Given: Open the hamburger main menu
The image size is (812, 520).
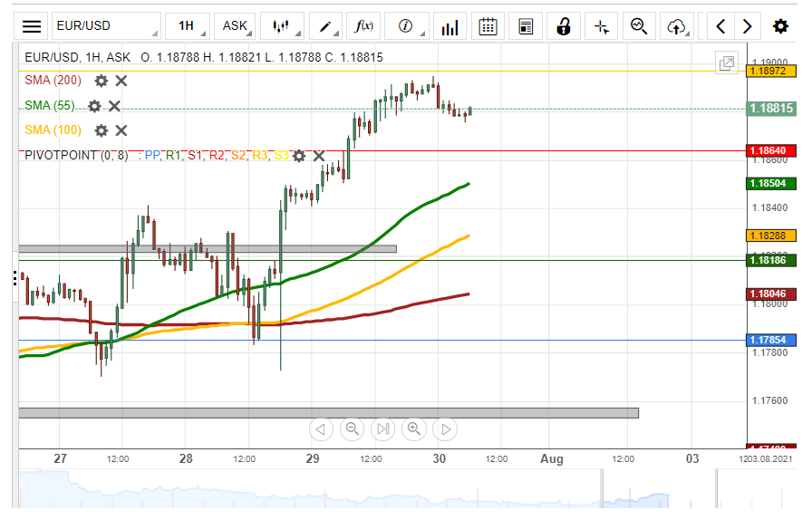Looking at the screenshot, I should pos(31,26).
